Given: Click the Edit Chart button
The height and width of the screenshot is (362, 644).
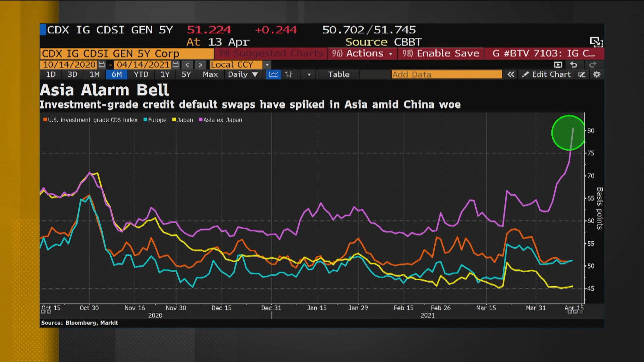Looking at the screenshot, I should point(546,74).
